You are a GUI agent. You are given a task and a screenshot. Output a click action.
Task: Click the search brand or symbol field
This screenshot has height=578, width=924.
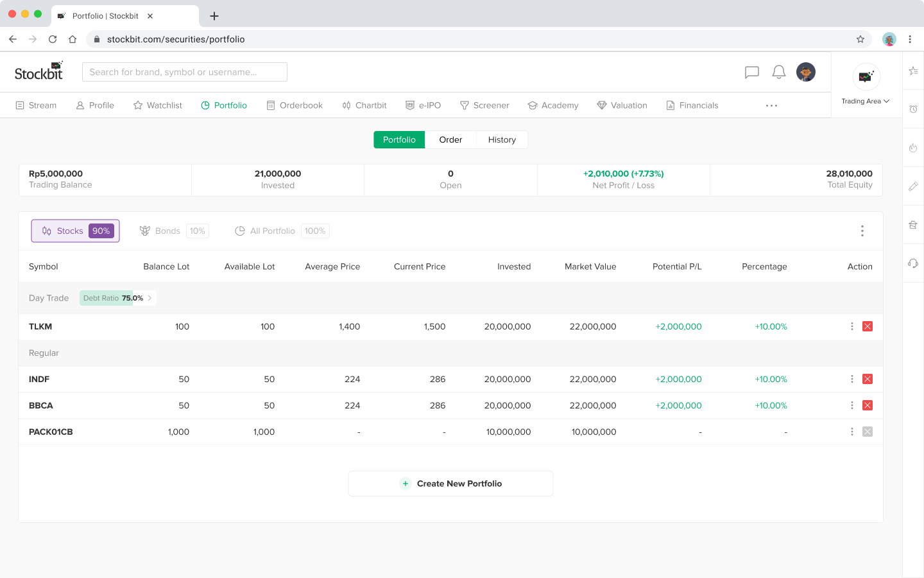[x=185, y=72]
